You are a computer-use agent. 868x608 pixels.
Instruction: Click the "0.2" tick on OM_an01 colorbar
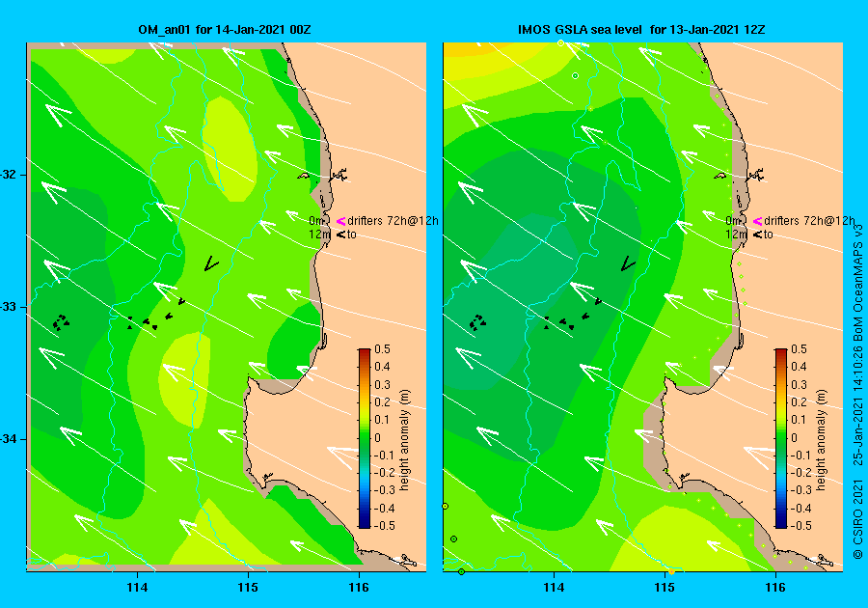pyautogui.click(x=383, y=402)
